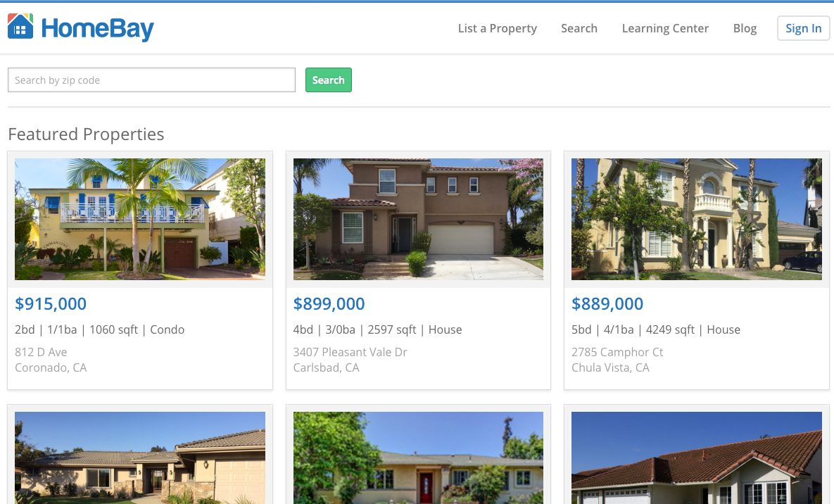
Task: Select the $889,000 listing price
Action: click(x=607, y=304)
